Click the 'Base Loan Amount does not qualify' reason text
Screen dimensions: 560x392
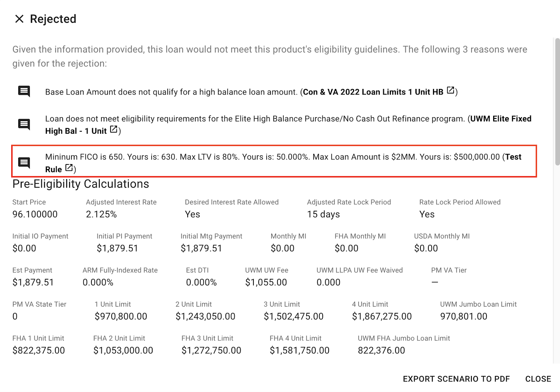[x=171, y=92]
